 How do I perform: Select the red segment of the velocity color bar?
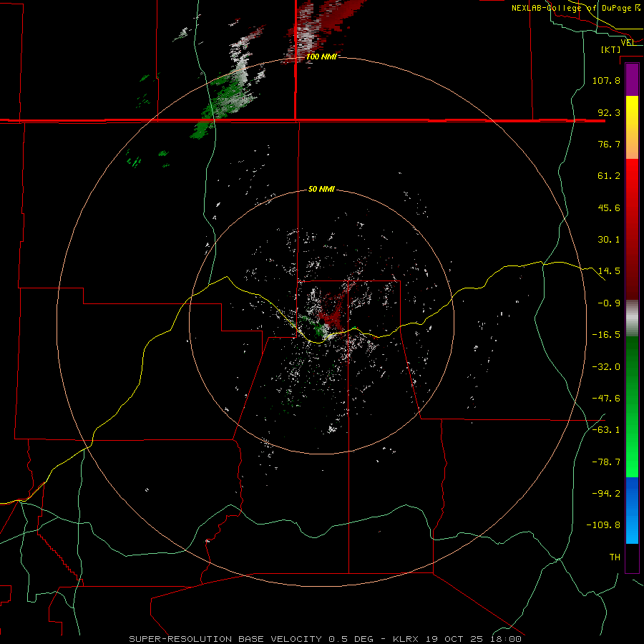click(x=632, y=229)
